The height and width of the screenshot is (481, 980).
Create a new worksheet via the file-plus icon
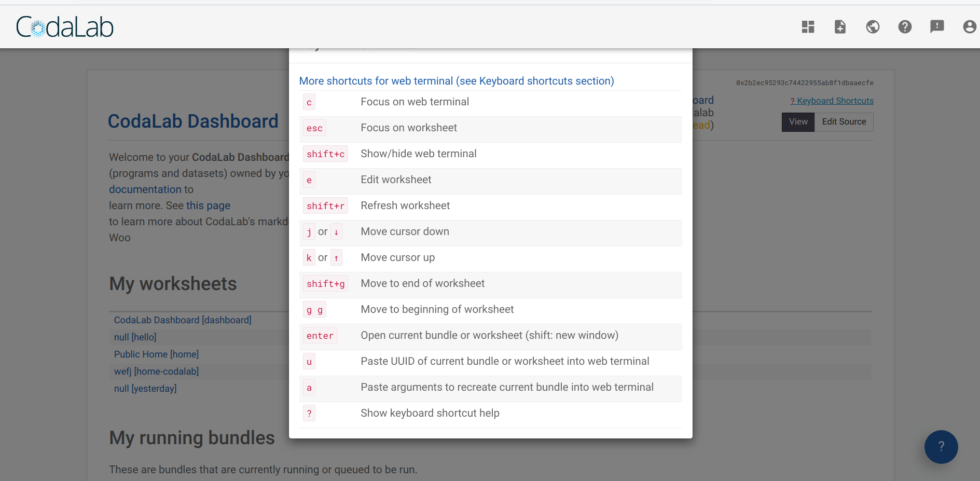point(840,26)
